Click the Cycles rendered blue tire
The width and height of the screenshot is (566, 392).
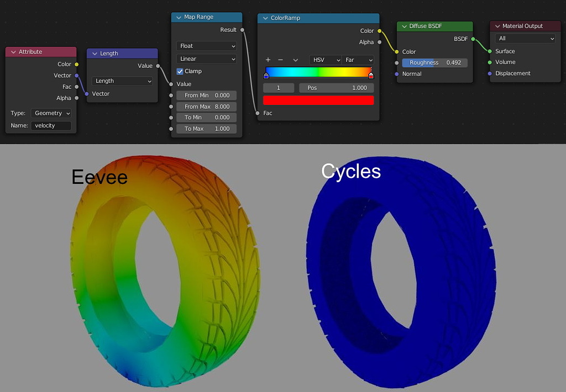click(x=401, y=272)
